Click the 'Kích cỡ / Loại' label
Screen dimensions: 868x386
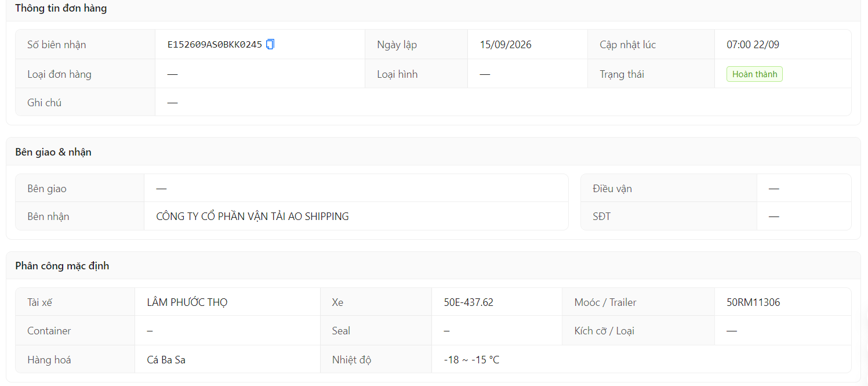[604, 331]
